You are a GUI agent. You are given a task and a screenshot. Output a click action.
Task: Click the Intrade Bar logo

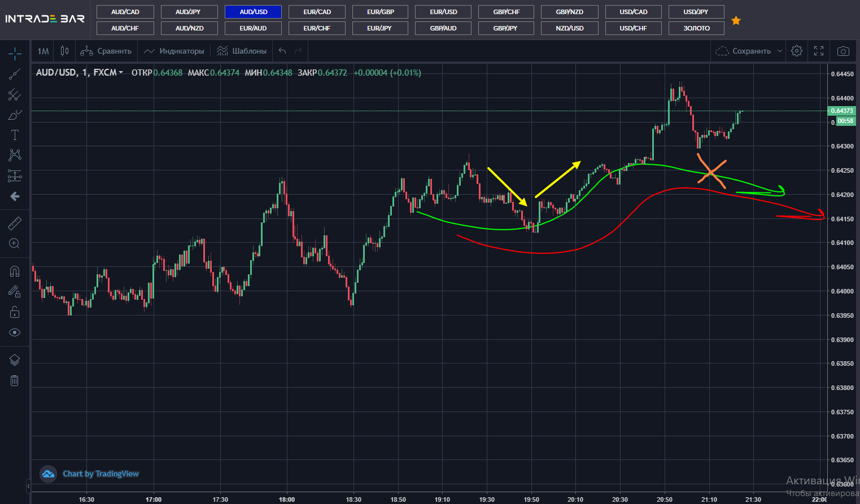tap(45, 19)
